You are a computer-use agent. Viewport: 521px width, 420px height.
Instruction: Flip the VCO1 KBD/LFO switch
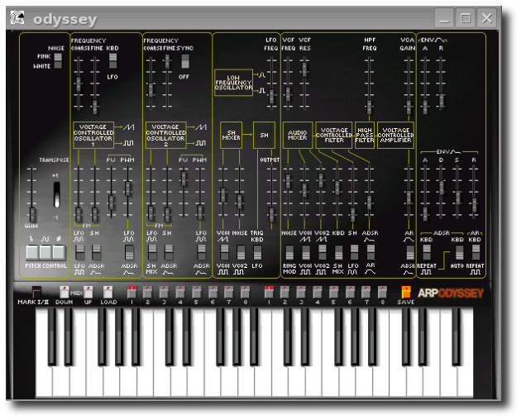[x=112, y=61]
